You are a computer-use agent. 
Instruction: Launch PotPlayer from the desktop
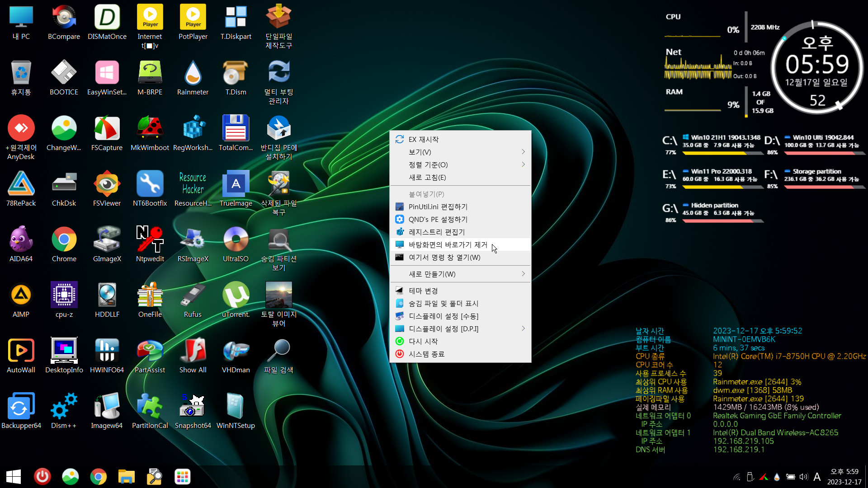click(x=193, y=23)
